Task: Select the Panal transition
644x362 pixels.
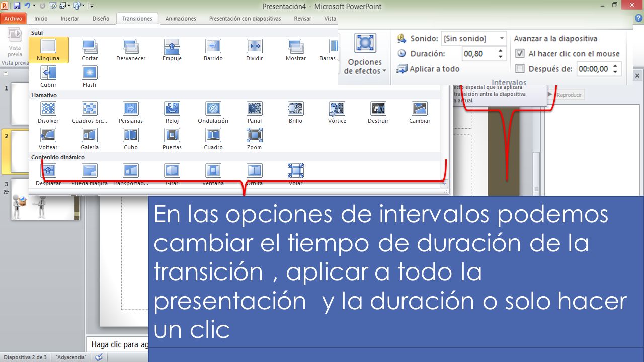Action: tap(255, 112)
